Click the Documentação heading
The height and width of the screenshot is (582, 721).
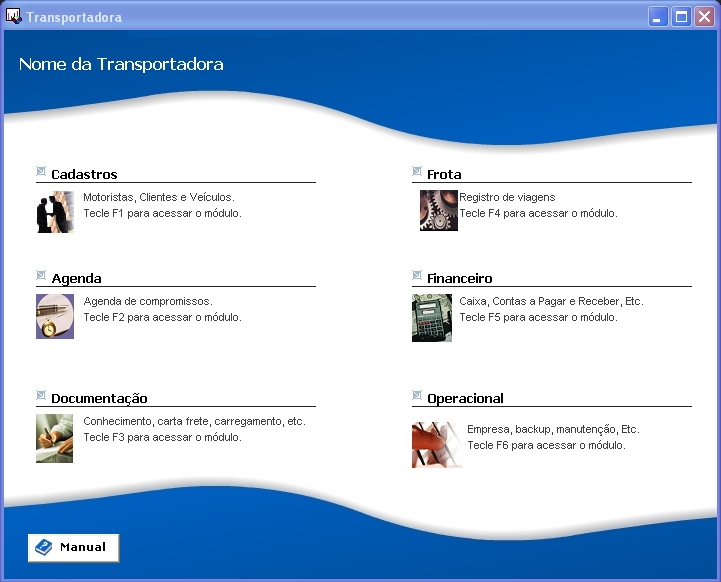pos(99,398)
